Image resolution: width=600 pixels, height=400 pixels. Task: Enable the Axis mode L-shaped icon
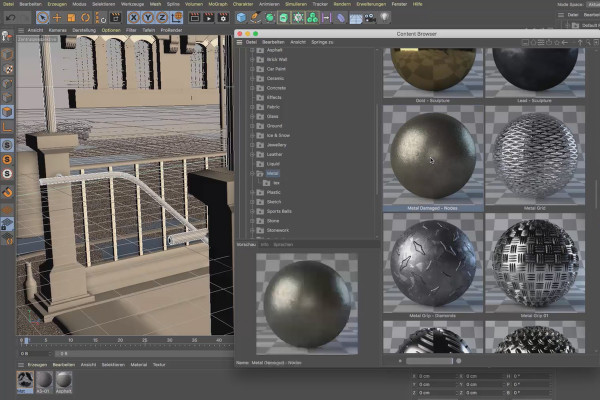pos(8,127)
